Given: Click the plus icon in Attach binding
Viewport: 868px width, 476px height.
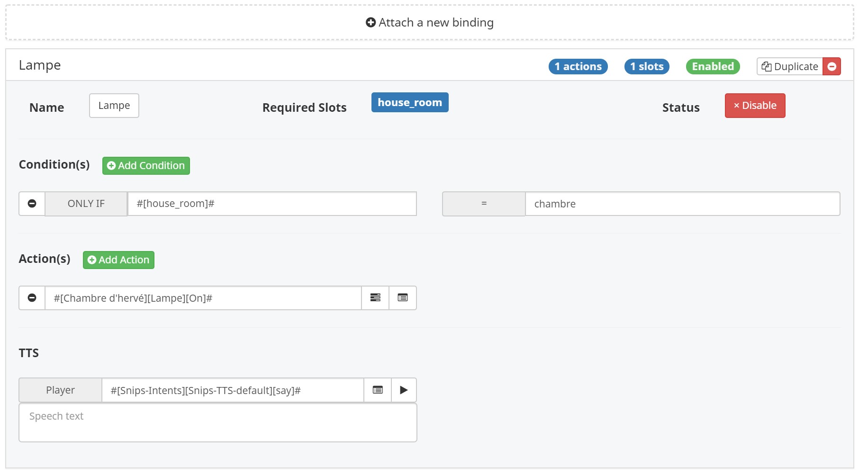Looking at the screenshot, I should [x=371, y=23].
